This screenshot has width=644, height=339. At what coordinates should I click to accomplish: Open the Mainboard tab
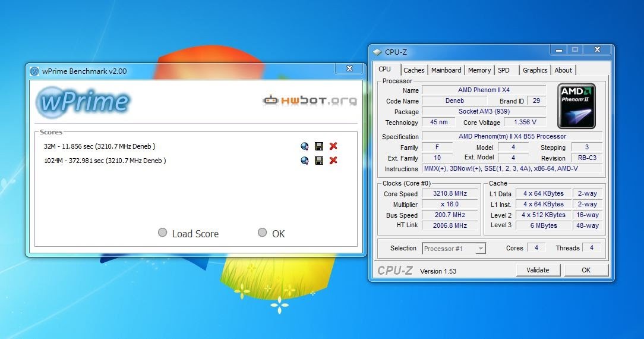point(446,70)
